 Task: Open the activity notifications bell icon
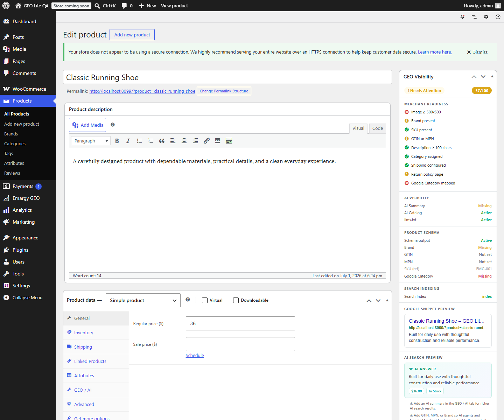(x=462, y=17)
